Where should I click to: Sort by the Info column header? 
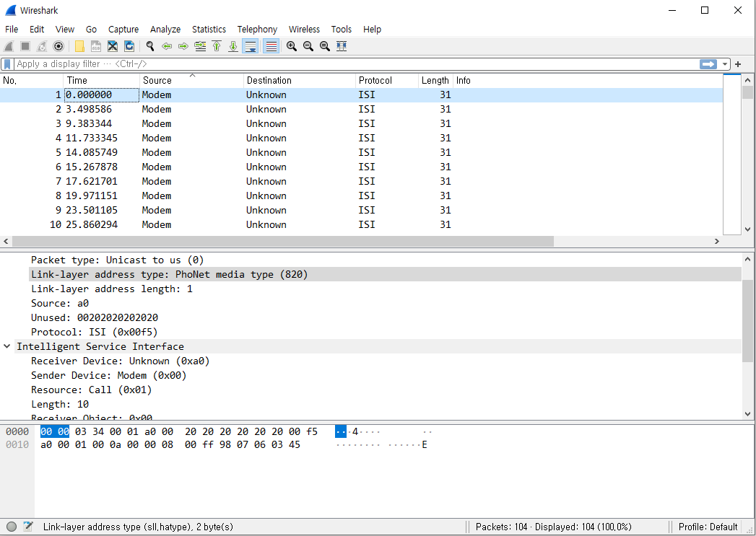[588, 80]
